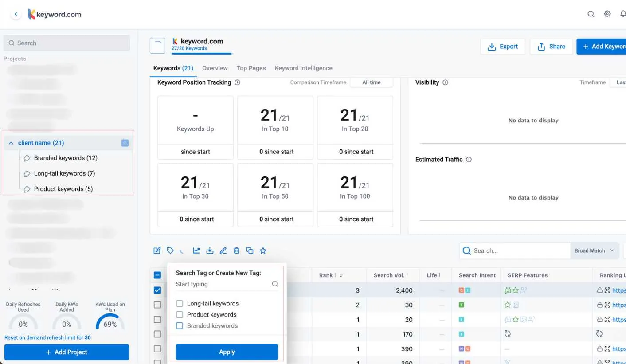The image size is (626, 364).
Task: Open the Broad Match dropdown
Action: [x=594, y=250]
